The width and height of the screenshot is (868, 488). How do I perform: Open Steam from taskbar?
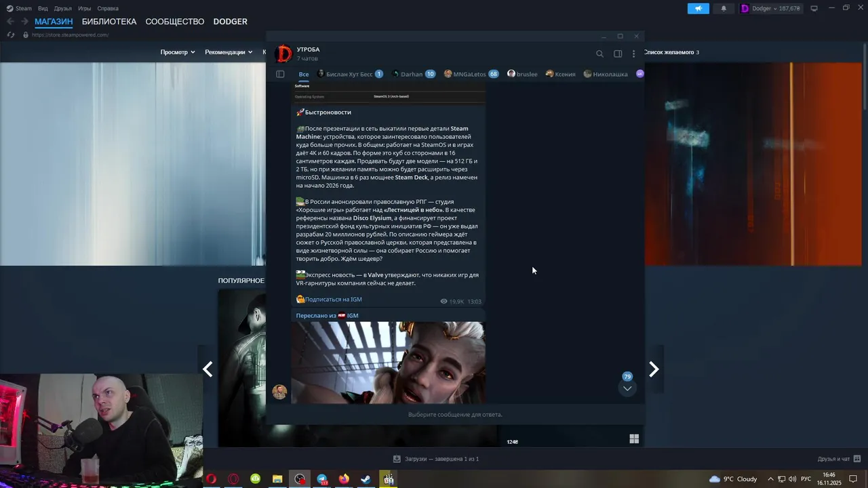pyautogui.click(x=366, y=479)
